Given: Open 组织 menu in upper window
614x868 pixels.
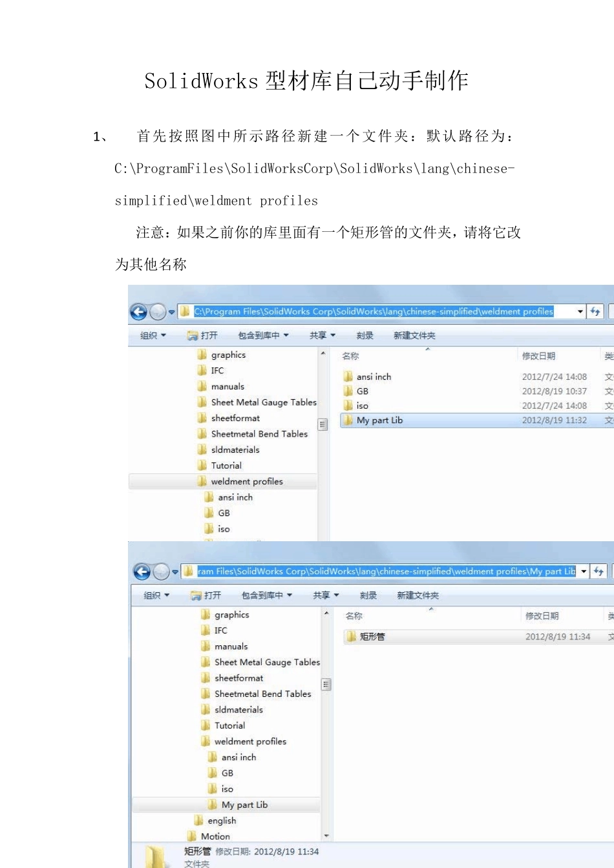Looking at the screenshot, I should coord(153,336).
